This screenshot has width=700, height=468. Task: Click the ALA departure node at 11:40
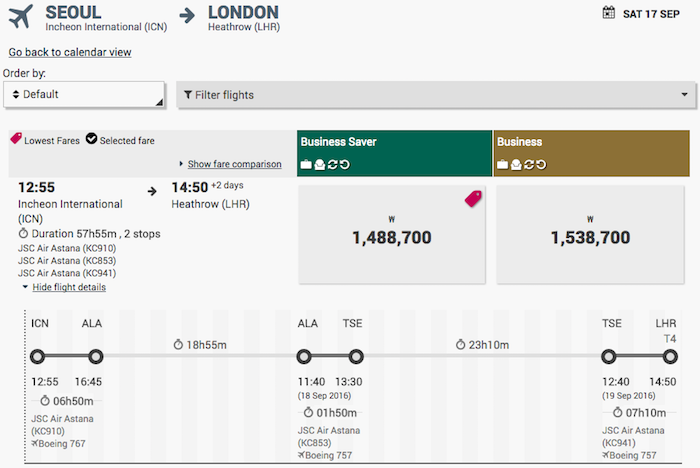304,357
